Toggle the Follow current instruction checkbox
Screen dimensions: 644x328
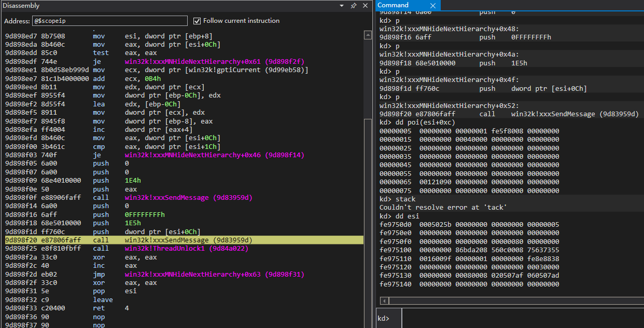click(197, 21)
